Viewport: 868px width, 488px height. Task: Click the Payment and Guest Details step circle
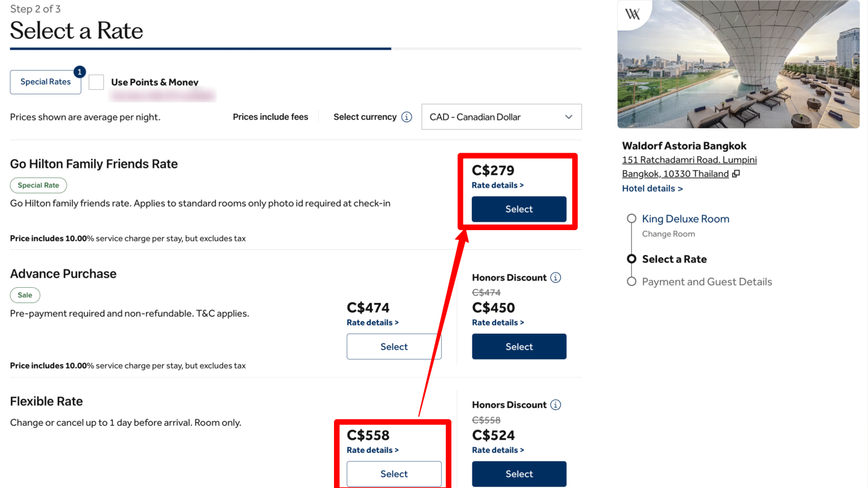(x=632, y=282)
